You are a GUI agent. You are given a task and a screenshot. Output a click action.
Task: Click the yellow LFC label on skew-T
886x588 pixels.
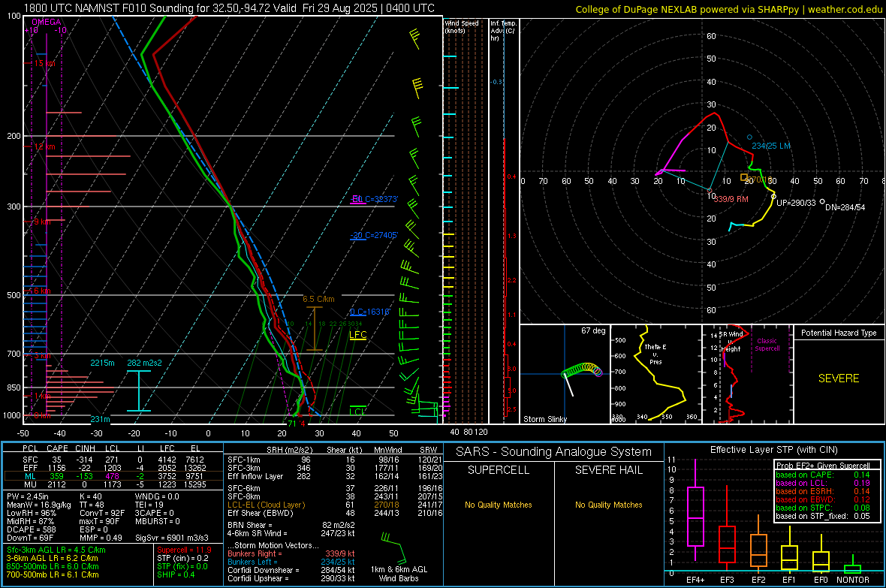click(x=357, y=335)
